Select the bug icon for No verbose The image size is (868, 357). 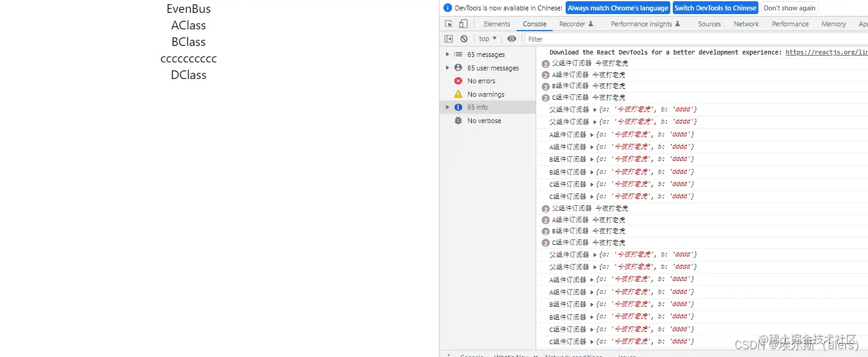point(458,121)
